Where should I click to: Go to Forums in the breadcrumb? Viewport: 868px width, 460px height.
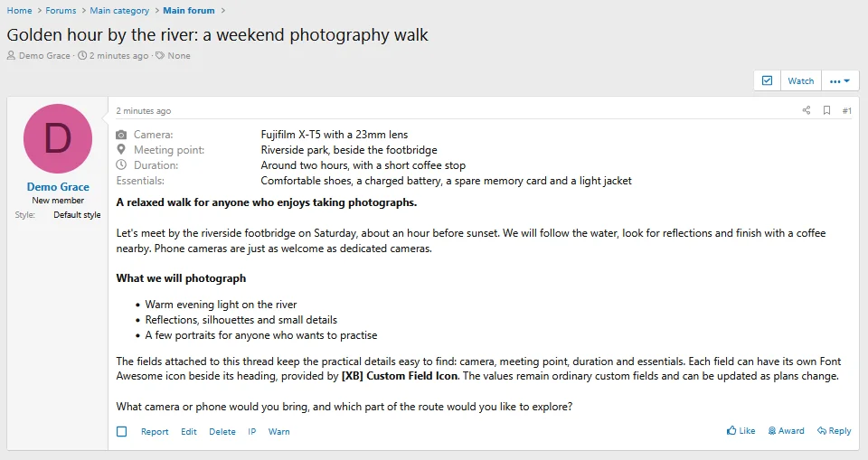click(x=61, y=11)
